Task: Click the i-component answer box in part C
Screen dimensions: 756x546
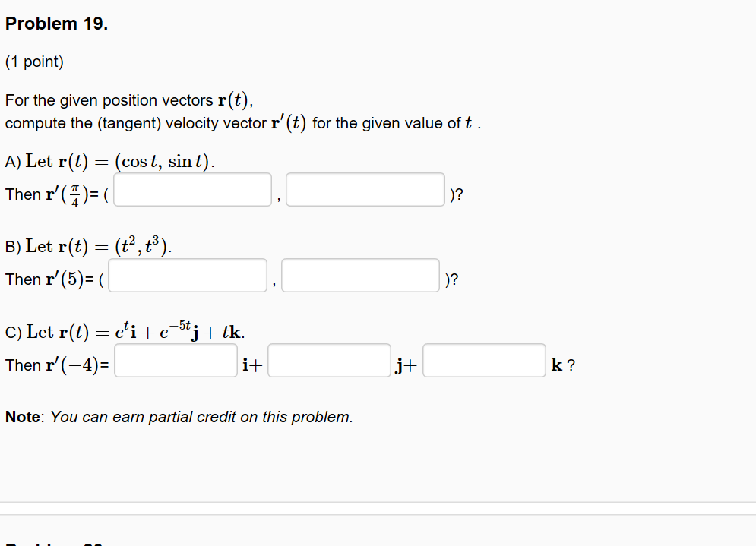Action: pyautogui.click(x=176, y=361)
